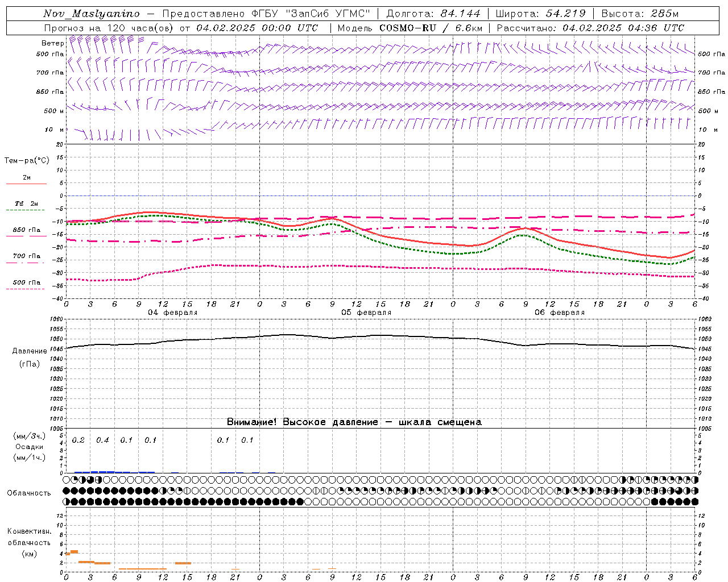
Task: Select the 850 гПа entry in the temperature legend
Action: [26, 230]
